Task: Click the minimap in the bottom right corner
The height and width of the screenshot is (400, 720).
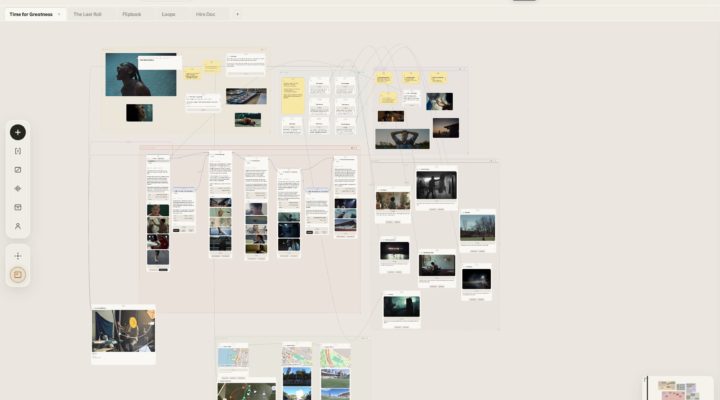Action: coord(680,389)
